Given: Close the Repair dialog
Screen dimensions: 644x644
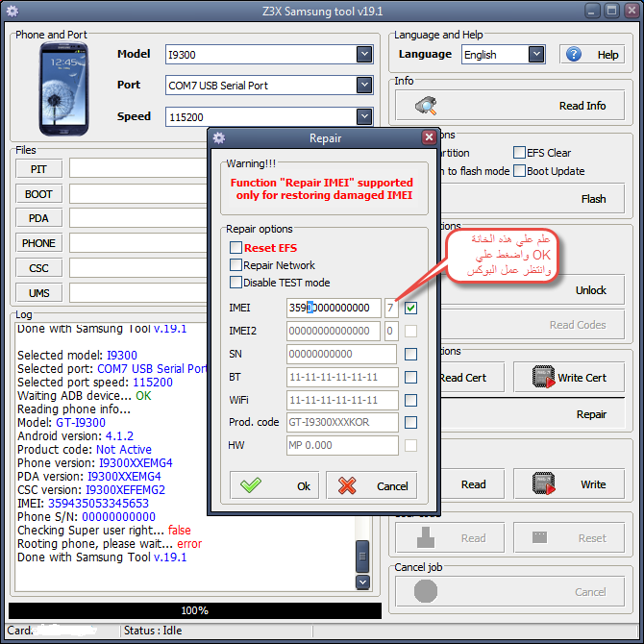Looking at the screenshot, I should (x=429, y=137).
